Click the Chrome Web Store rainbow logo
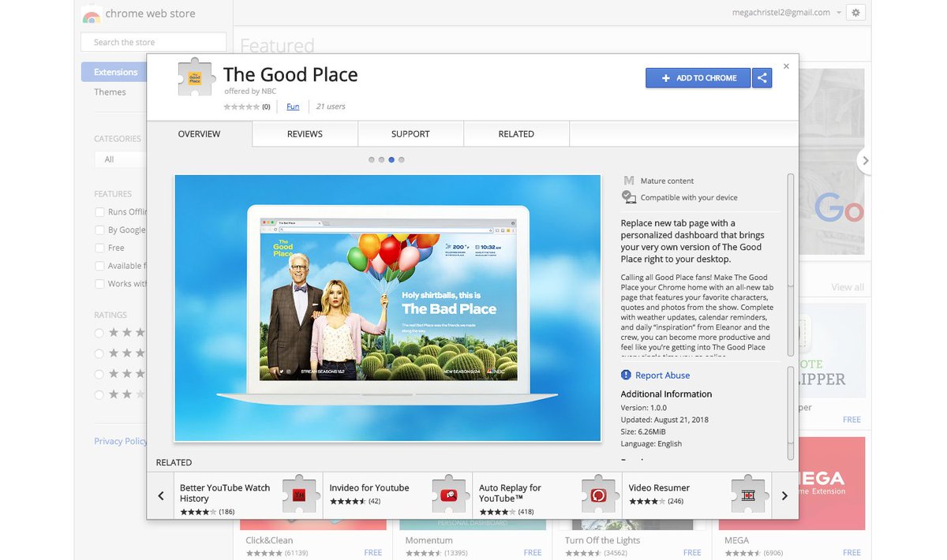The image size is (947, 560). tap(92, 14)
